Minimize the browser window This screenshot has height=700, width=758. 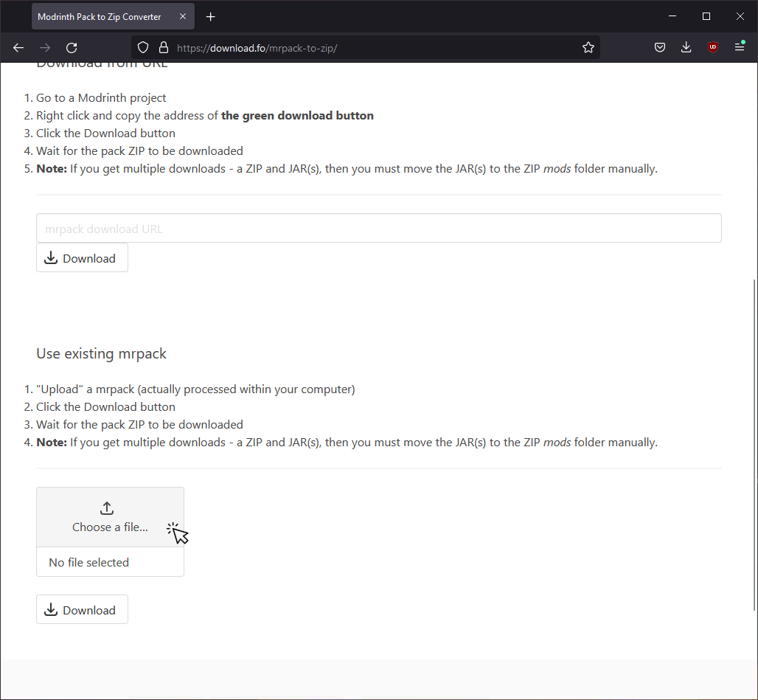[x=672, y=16]
